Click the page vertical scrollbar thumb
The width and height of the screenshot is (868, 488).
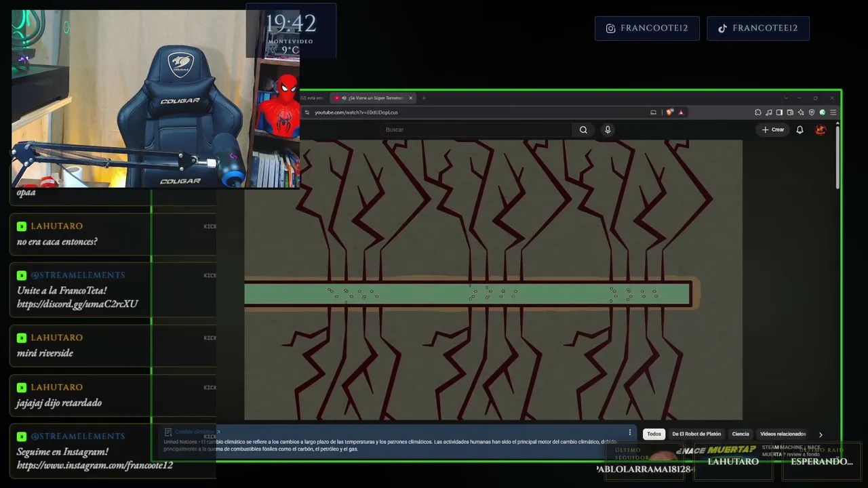click(x=837, y=157)
